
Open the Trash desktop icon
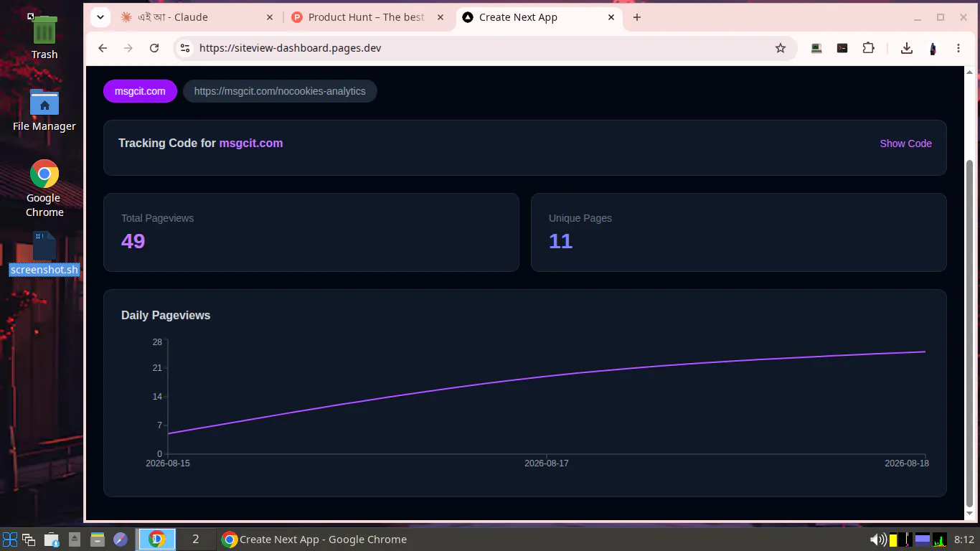(44, 38)
